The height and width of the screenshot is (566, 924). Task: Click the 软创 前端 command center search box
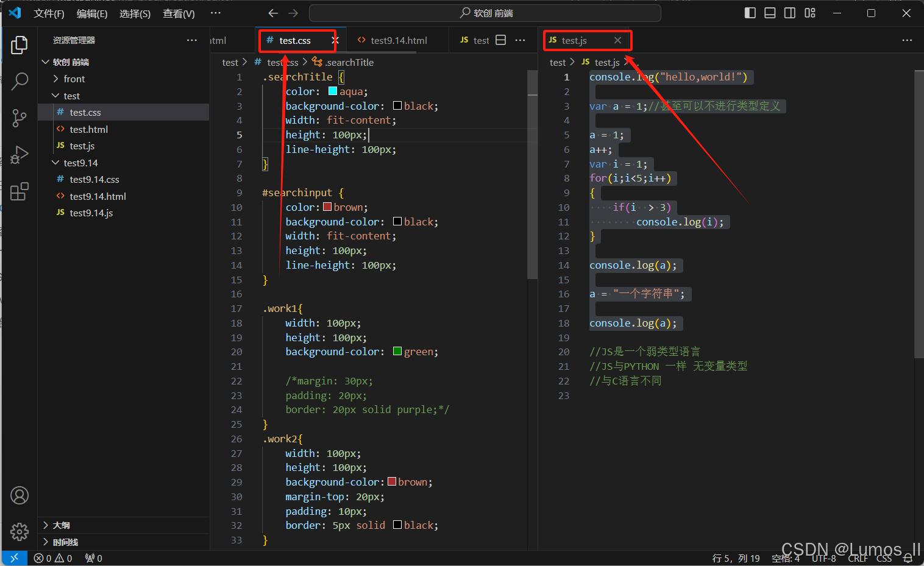point(485,13)
